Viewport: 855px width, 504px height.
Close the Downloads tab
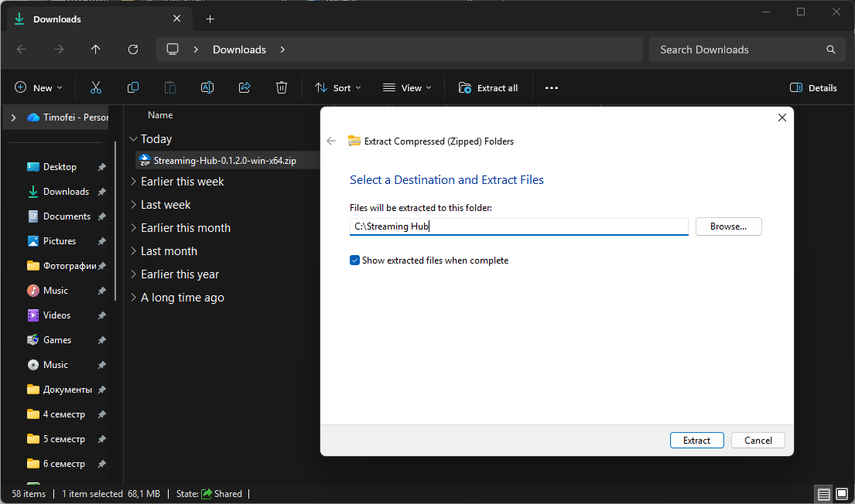[x=176, y=19]
